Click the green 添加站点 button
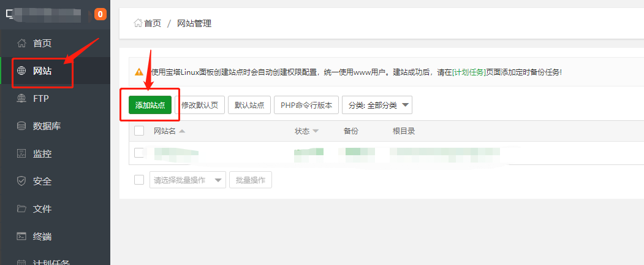 [150, 105]
